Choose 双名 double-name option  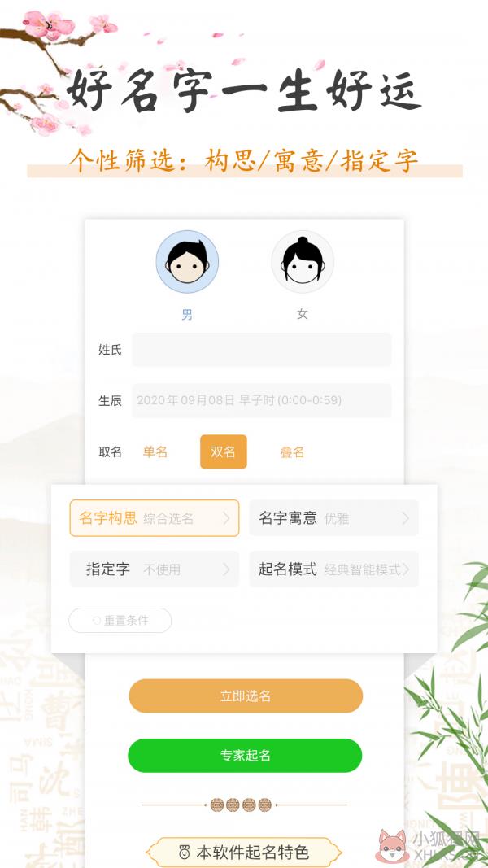click(x=224, y=451)
